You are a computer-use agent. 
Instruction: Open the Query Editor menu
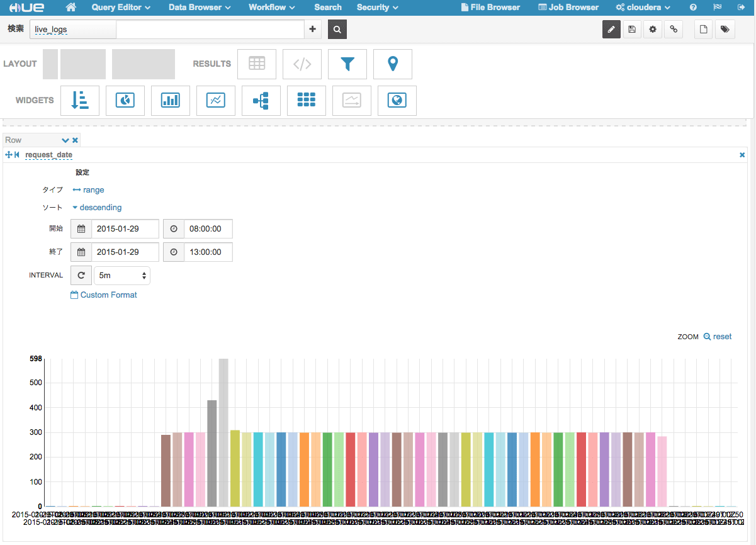pyautogui.click(x=121, y=8)
